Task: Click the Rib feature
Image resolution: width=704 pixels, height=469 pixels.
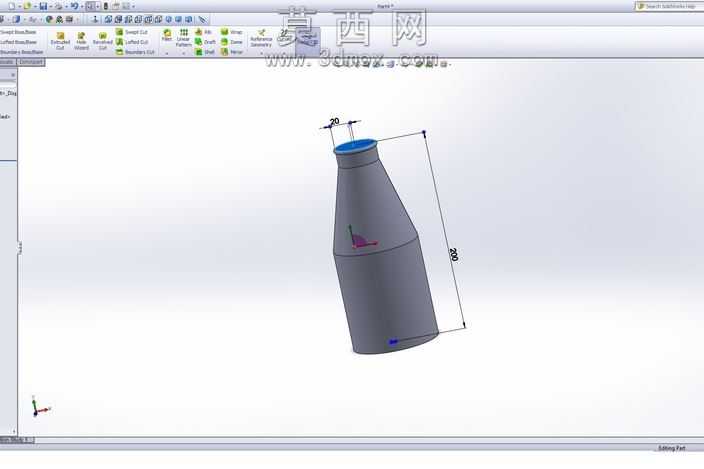Action: [203, 32]
